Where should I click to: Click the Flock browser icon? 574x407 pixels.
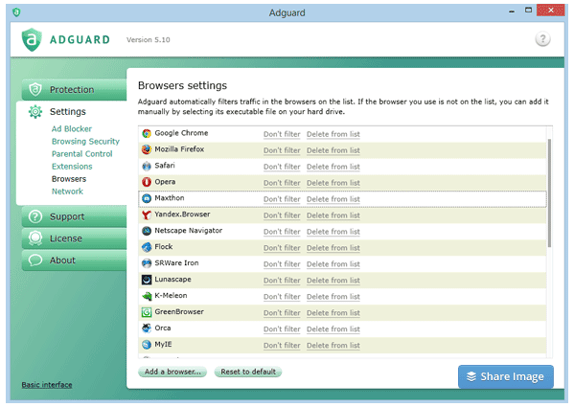[x=146, y=247]
